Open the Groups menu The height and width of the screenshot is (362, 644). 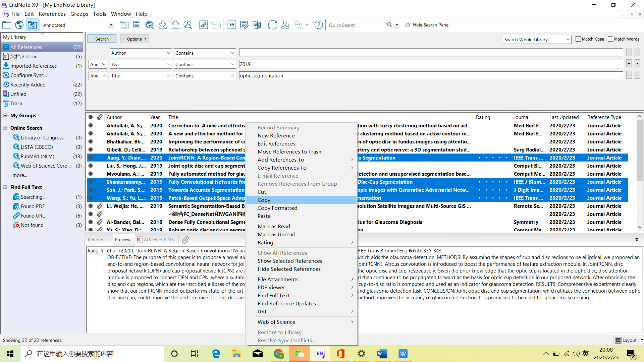click(x=79, y=14)
